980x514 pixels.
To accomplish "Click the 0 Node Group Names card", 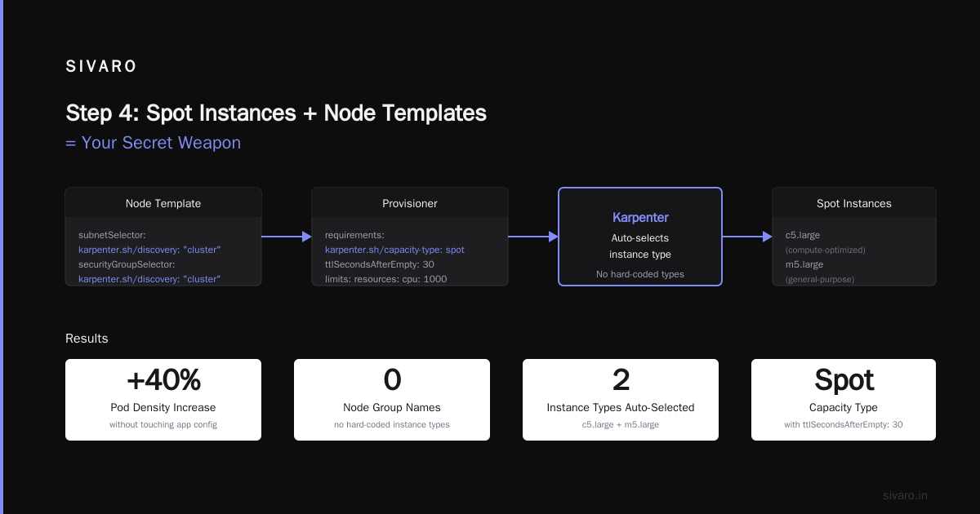I will click(x=392, y=400).
